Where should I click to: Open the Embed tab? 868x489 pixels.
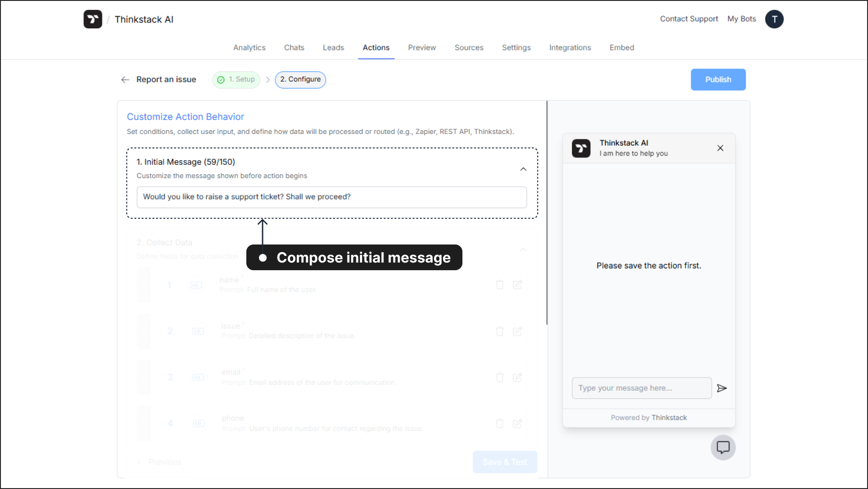pos(622,47)
